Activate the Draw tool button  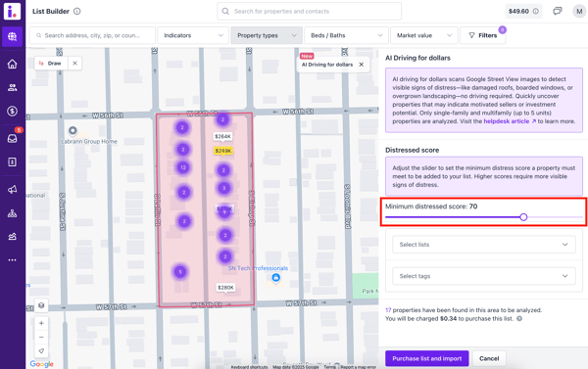[51, 64]
